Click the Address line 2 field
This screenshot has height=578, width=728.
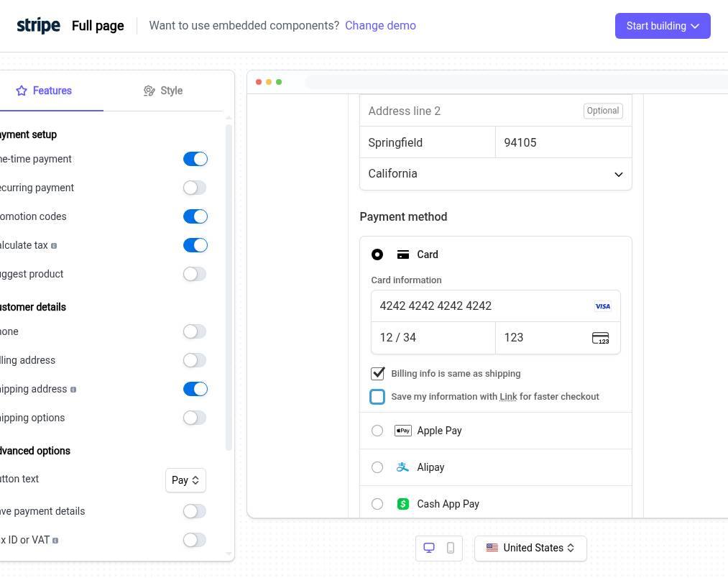pyautogui.click(x=495, y=111)
